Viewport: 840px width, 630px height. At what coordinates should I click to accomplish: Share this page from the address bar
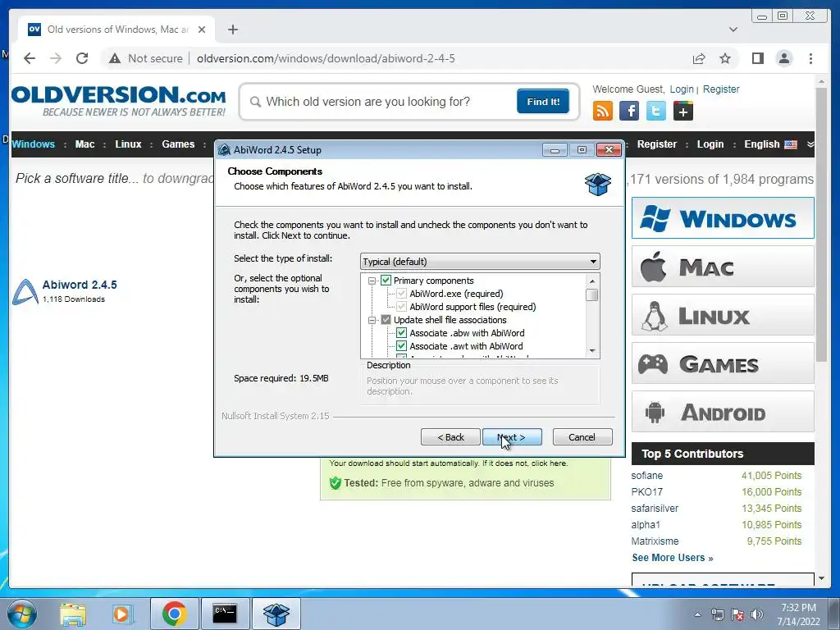tap(699, 58)
